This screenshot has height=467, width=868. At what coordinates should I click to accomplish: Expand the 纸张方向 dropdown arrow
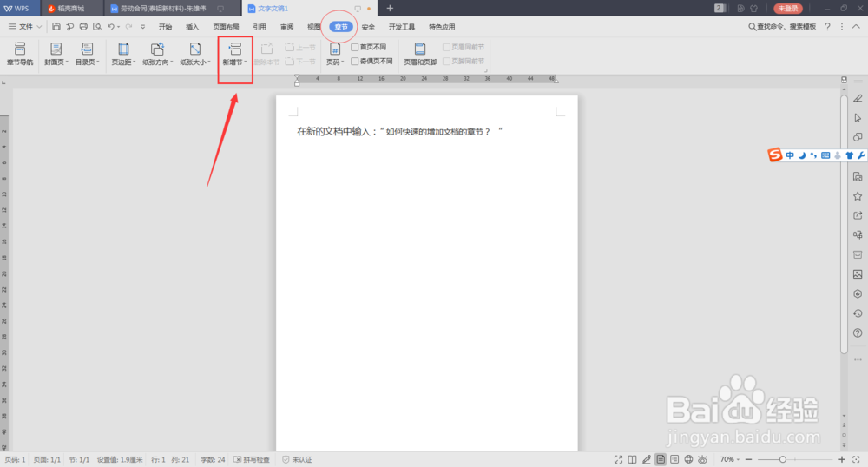pyautogui.click(x=172, y=62)
